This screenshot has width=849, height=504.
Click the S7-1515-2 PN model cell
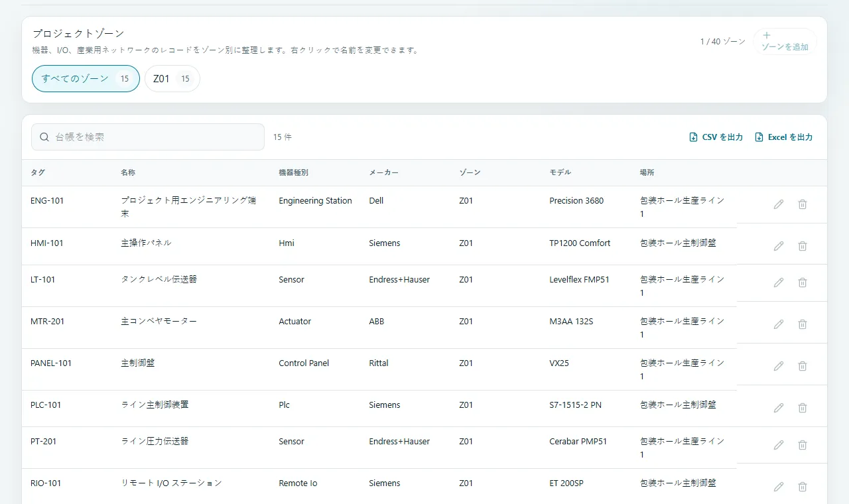click(575, 405)
